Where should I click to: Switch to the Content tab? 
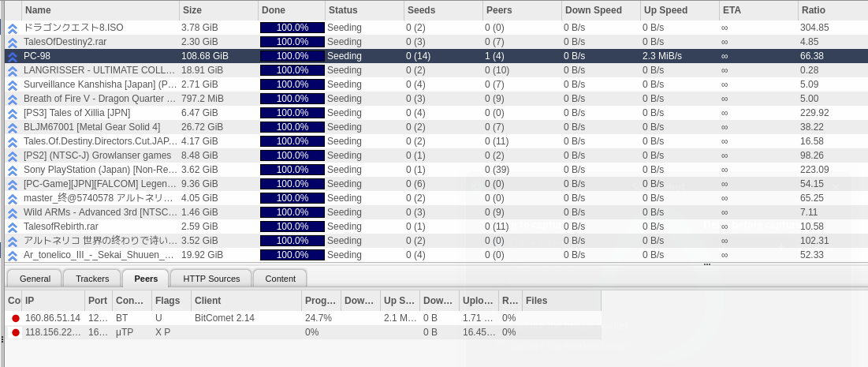coord(280,279)
